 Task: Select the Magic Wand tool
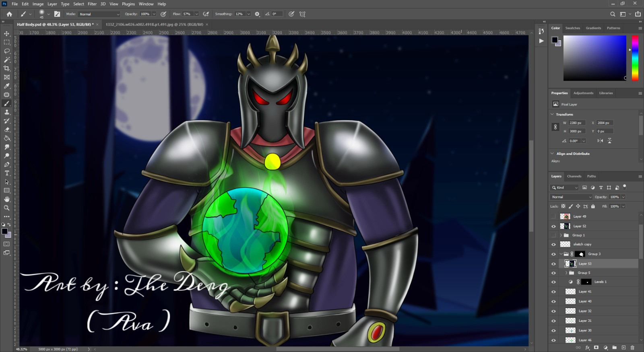(7, 60)
